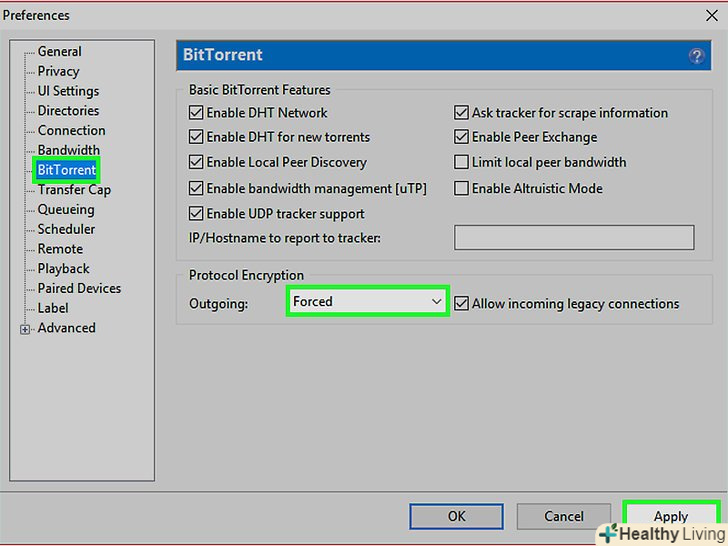Screen dimensions: 728x546
Task: Toggle Enable Peer Exchange checkbox
Action: pyautogui.click(x=461, y=137)
